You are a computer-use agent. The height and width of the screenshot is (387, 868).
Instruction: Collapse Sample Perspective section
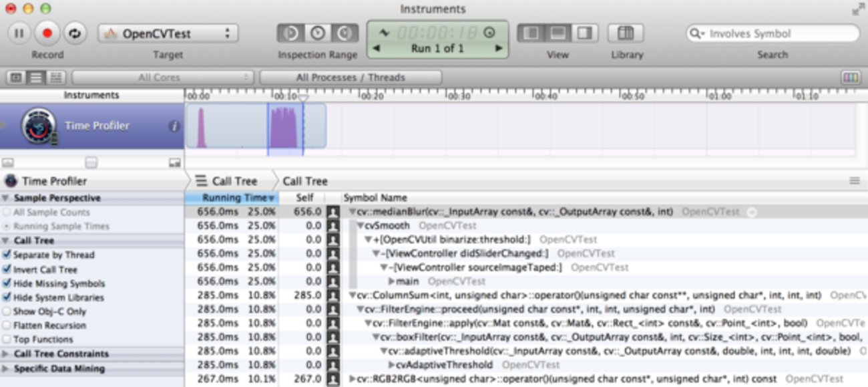click(5, 198)
